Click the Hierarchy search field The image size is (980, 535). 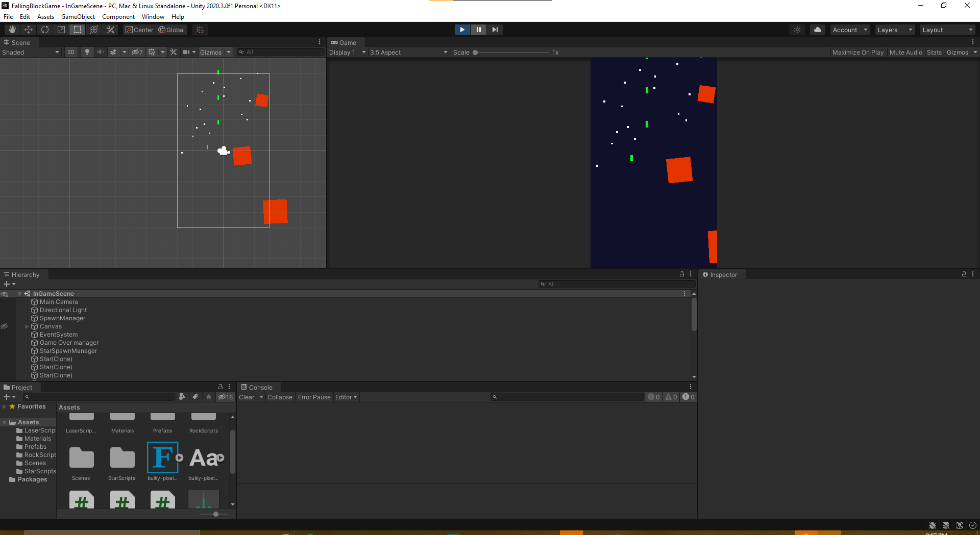tap(617, 284)
